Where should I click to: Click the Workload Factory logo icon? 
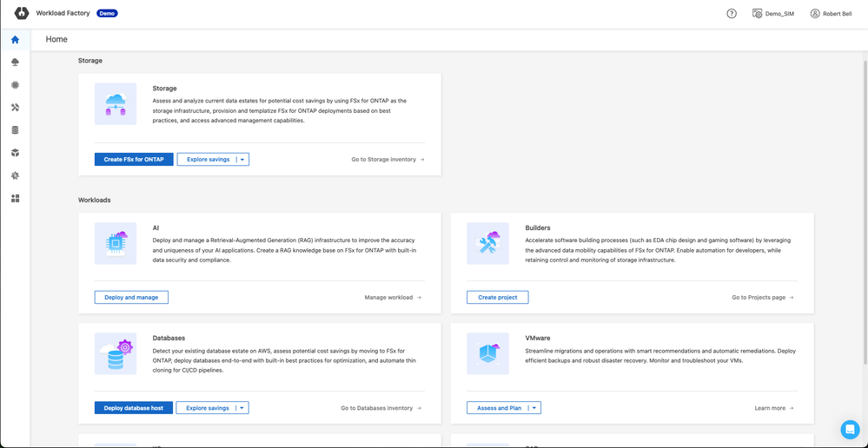(x=22, y=13)
